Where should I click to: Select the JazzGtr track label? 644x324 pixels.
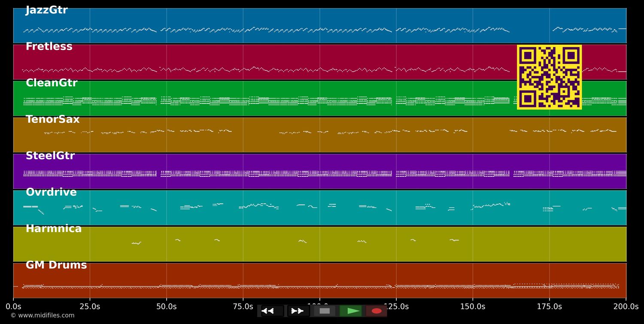pos(47,10)
